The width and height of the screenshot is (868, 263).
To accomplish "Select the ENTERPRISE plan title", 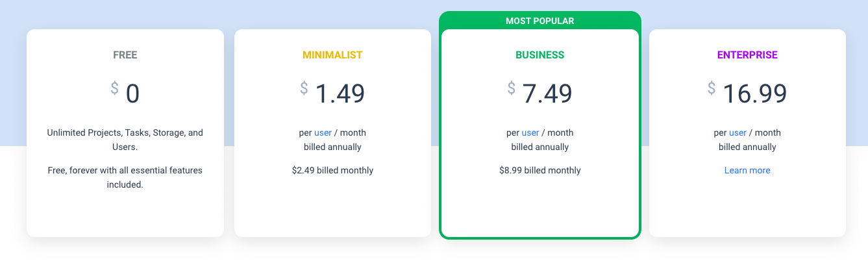I will click(747, 55).
